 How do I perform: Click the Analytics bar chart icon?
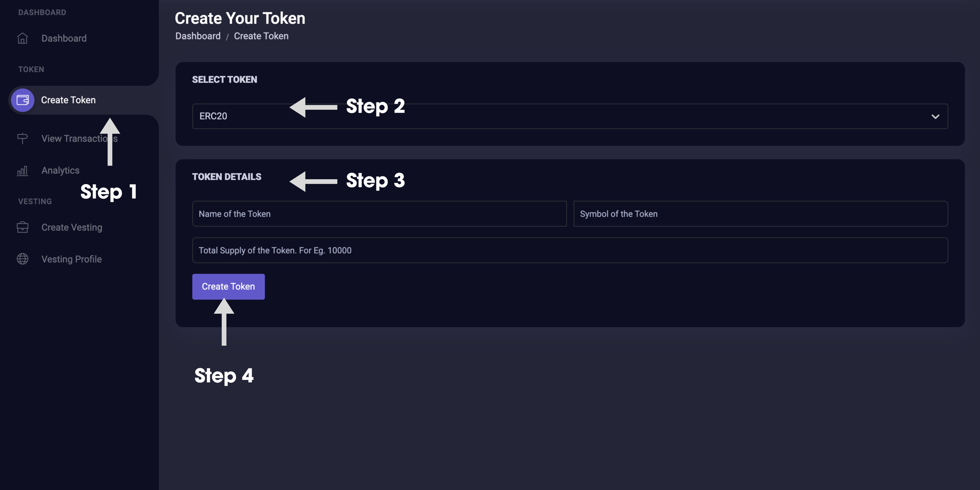[x=23, y=171]
